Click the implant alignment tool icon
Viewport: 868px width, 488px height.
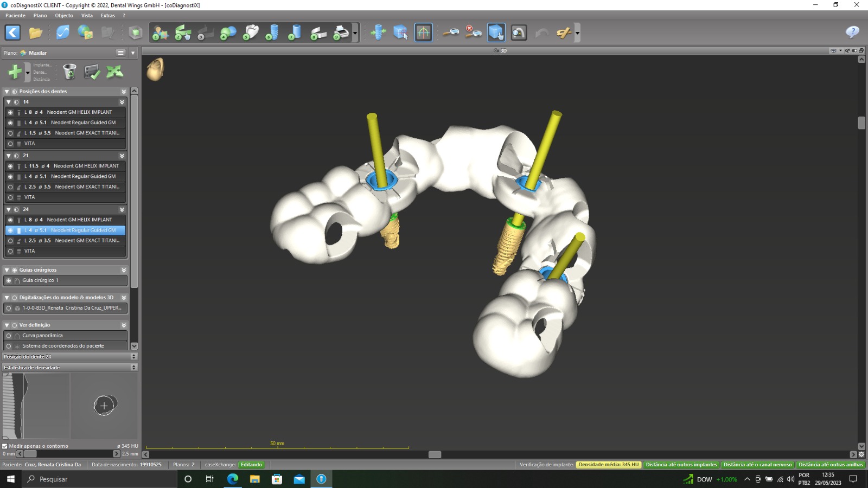[x=378, y=33]
